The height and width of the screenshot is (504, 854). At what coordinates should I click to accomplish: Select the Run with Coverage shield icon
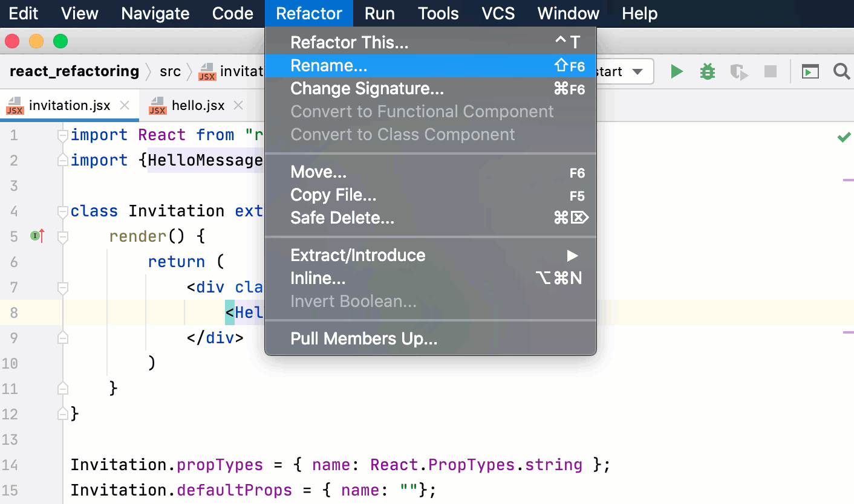pos(738,71)
